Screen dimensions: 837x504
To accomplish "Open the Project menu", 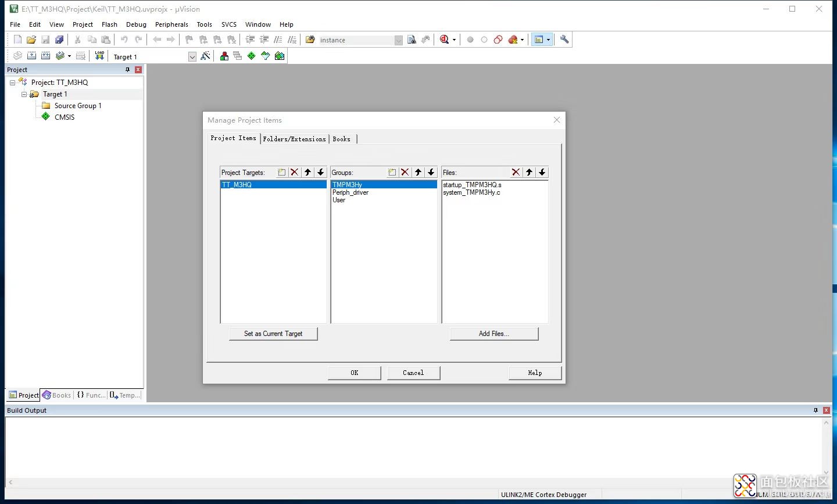I will 83,24.
